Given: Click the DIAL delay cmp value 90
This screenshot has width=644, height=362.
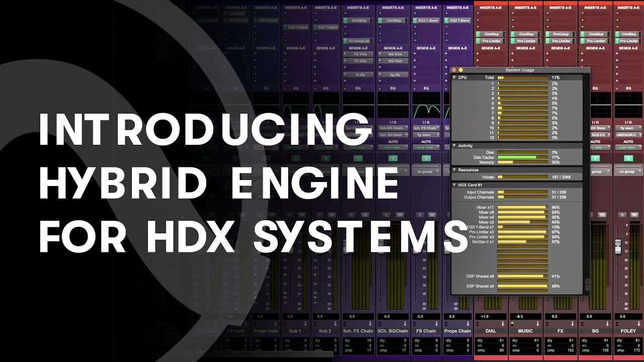Looking at the screenshot, I should coord(502,349).
